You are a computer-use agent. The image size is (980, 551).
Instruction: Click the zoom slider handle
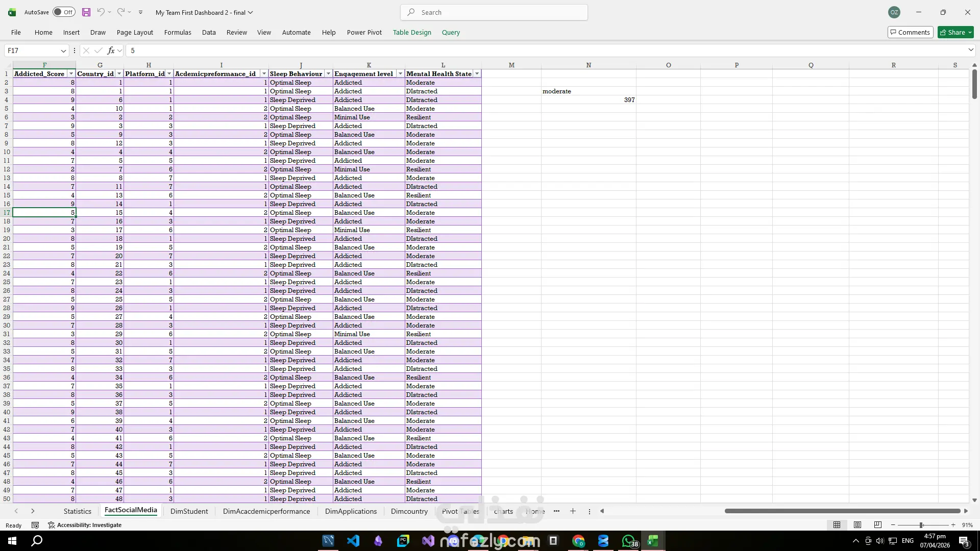tap(921, 525)
